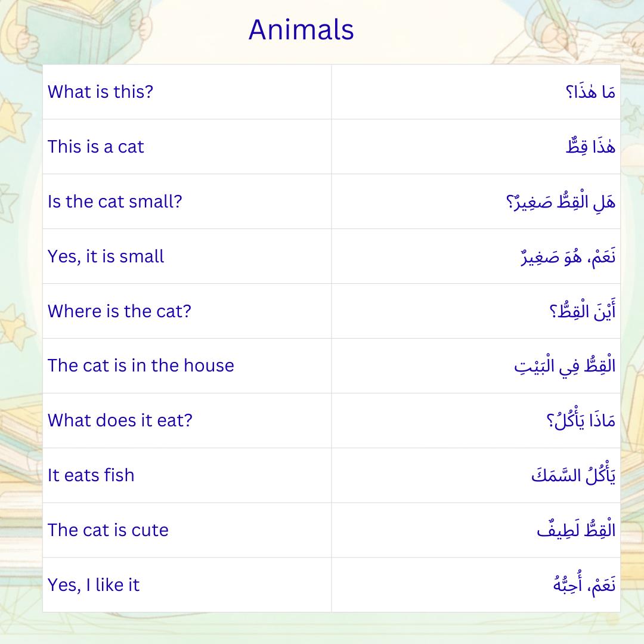Click the Arabic text الْقِطُّ لَطِيفٌ
This screenshot has height=644, width=644.
[576, 530]
